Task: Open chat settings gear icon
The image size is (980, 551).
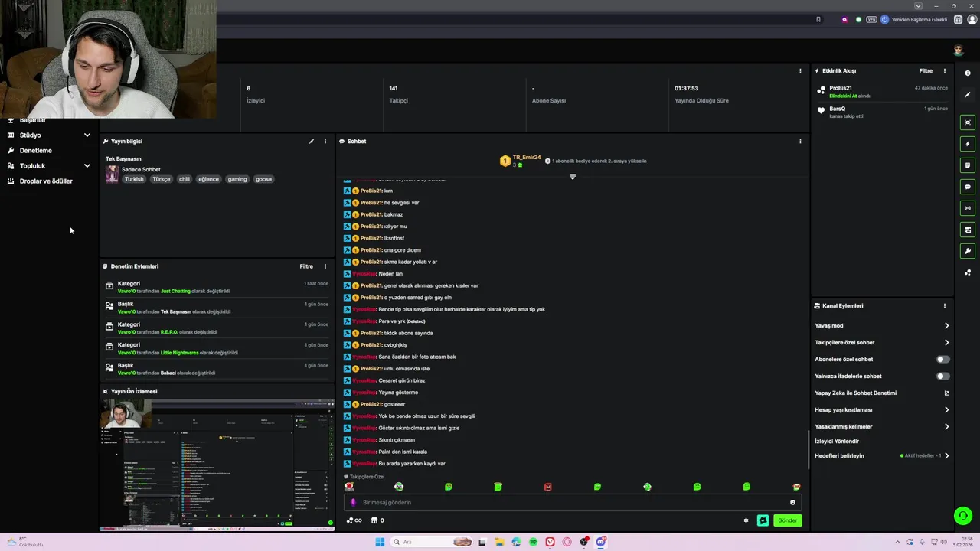Action: (x=746, y=520)
